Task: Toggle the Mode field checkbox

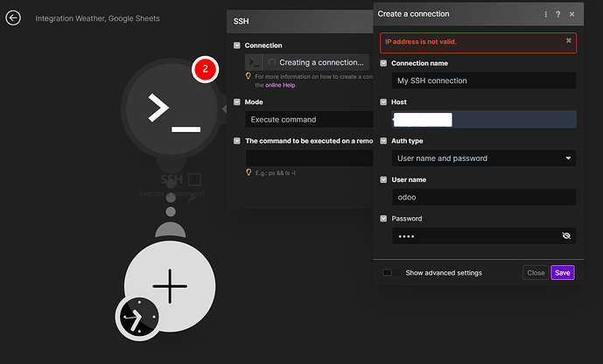Action: pos(237,101)
